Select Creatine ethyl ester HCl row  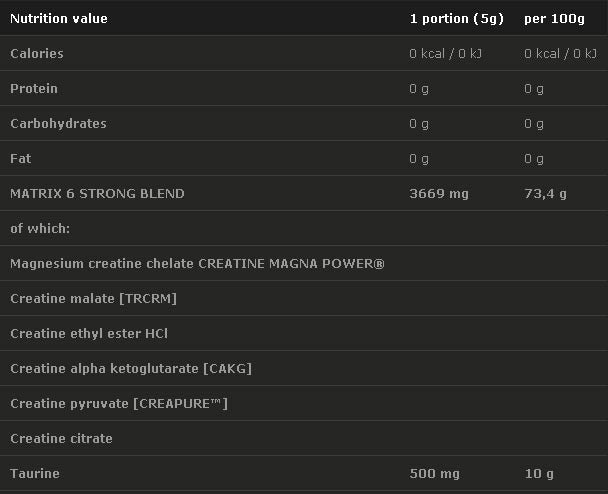pyautogui.click(x=89, y=333)
